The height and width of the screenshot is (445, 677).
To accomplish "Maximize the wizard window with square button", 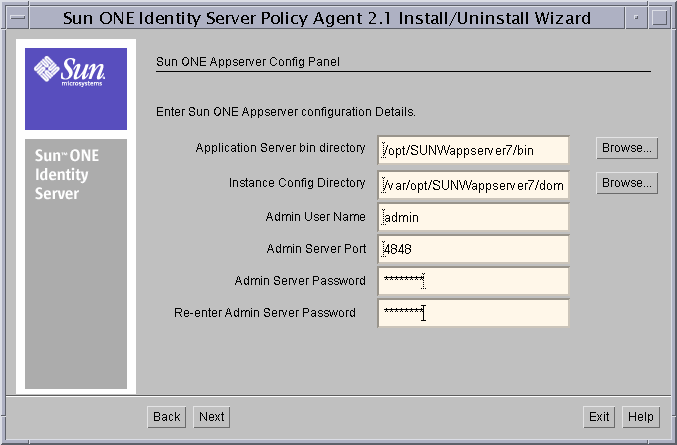I will tap(659, 18).
